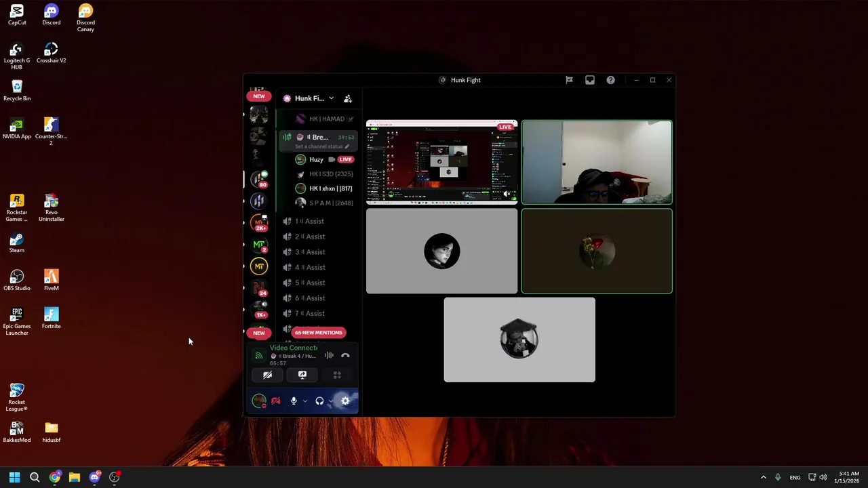Focus the webcam video tile
The height and width of the screenshot is (488, 868).
click(597, 162)
